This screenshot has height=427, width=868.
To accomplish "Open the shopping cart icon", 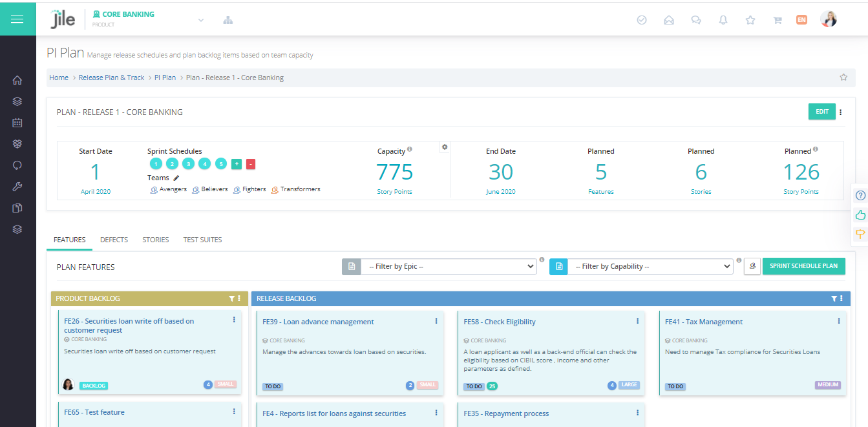I will [778, 20].
